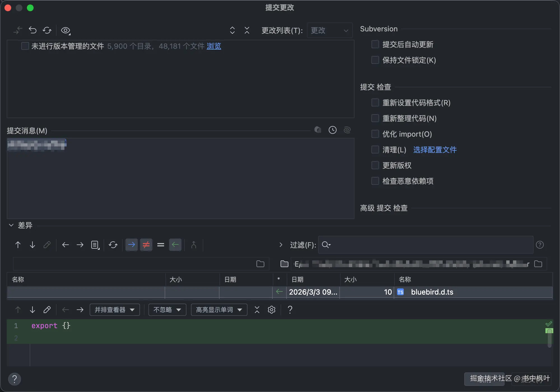Image resolution: width=560 pixels, height=392 pixels.
Task: Click the refresh changes icon
Action: tap(47, 30)
